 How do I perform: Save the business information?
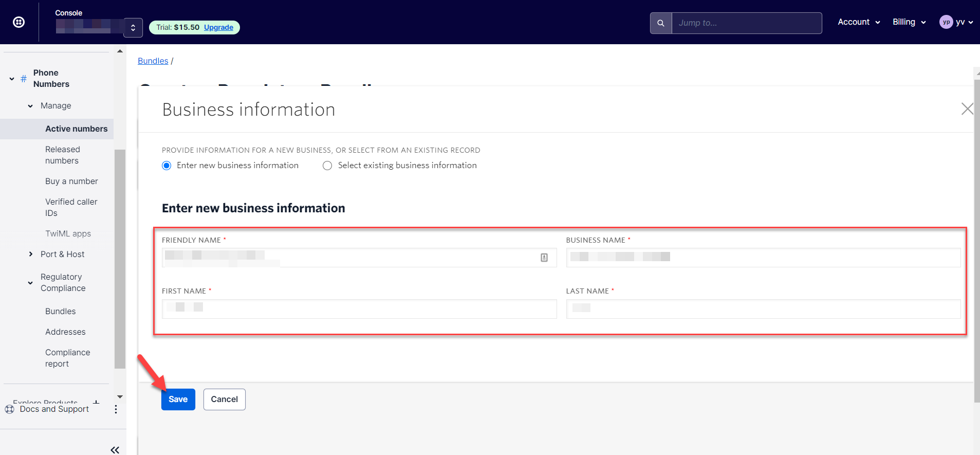point(178,399)
